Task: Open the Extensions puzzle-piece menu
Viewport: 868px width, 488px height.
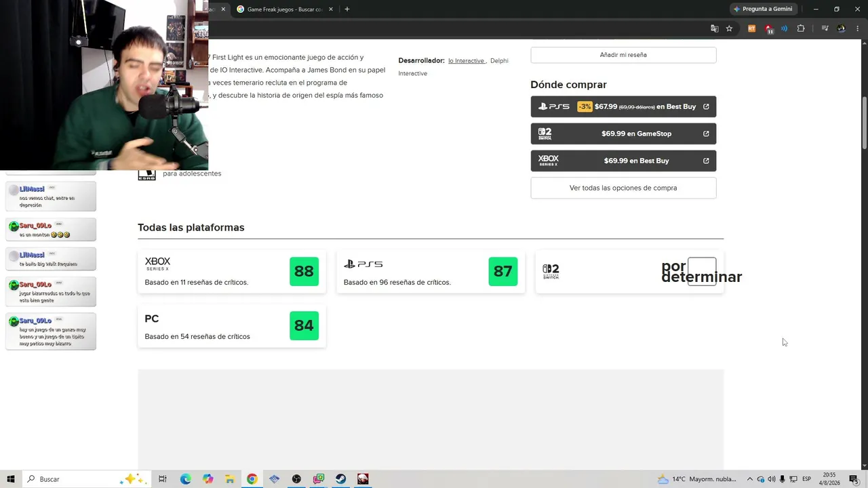Action: click(801, 28)
